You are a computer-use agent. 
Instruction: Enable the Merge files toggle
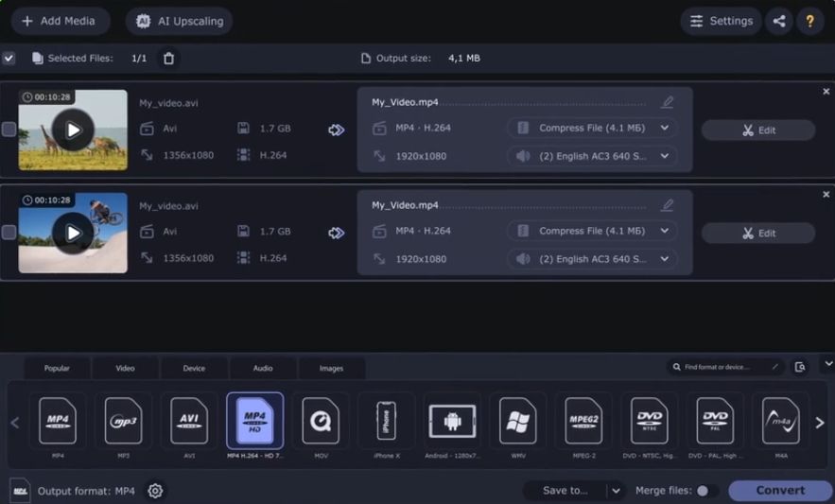[x=705, y=491]
